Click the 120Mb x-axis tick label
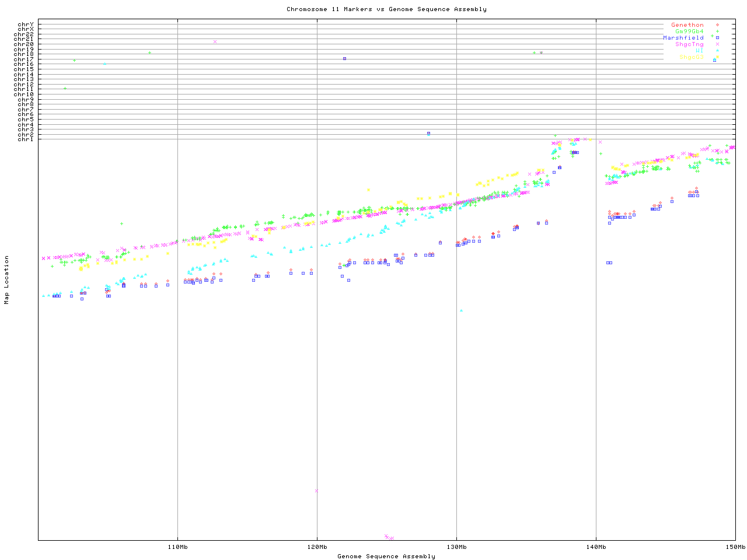The image size is (747, 560). click(317, 547)
